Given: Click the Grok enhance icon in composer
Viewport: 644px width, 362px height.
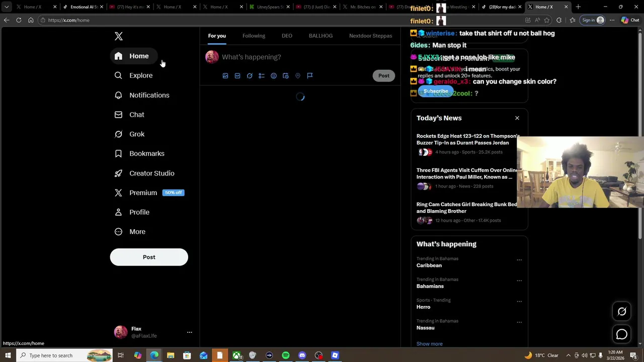Looking at the screenshot, I should (x=250, y=75).
